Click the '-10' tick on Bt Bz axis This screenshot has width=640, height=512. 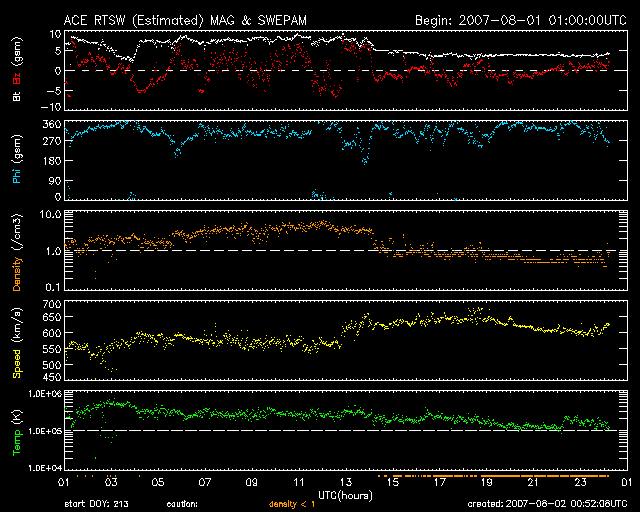[51, 107]
